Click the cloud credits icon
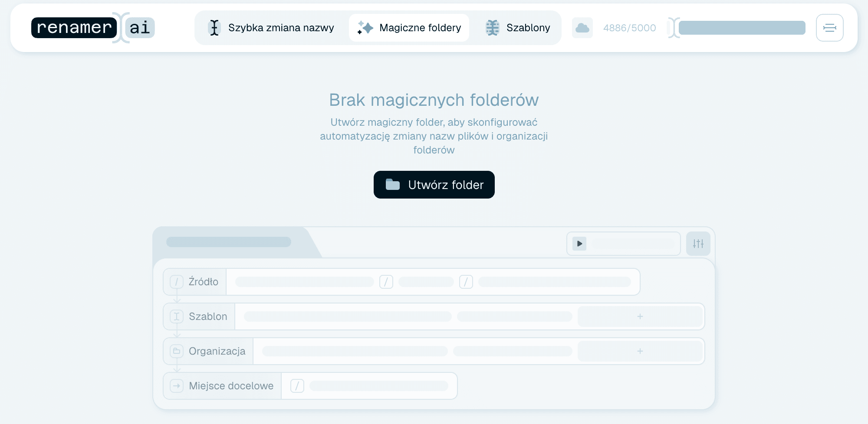 (582, 28)
